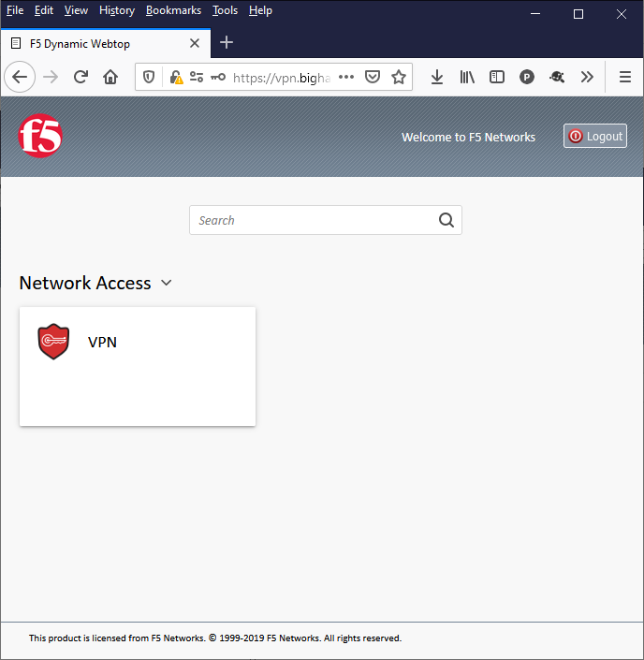Click the Logout button
The width and height of the screenshot is (644, 660).
point(595,136)
